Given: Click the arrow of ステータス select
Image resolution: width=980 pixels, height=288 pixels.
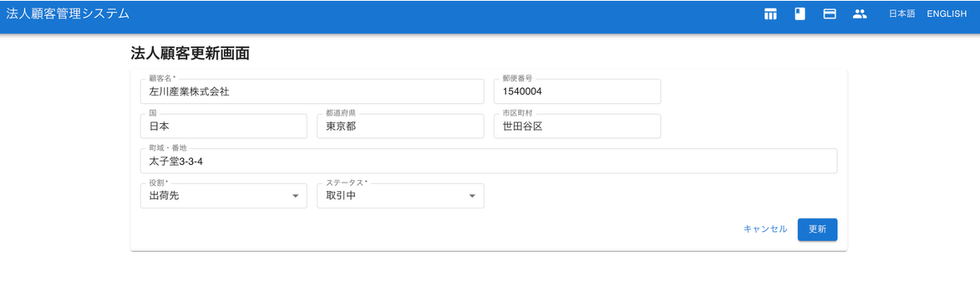Looking at the screenshot, I should coord(472,196).
